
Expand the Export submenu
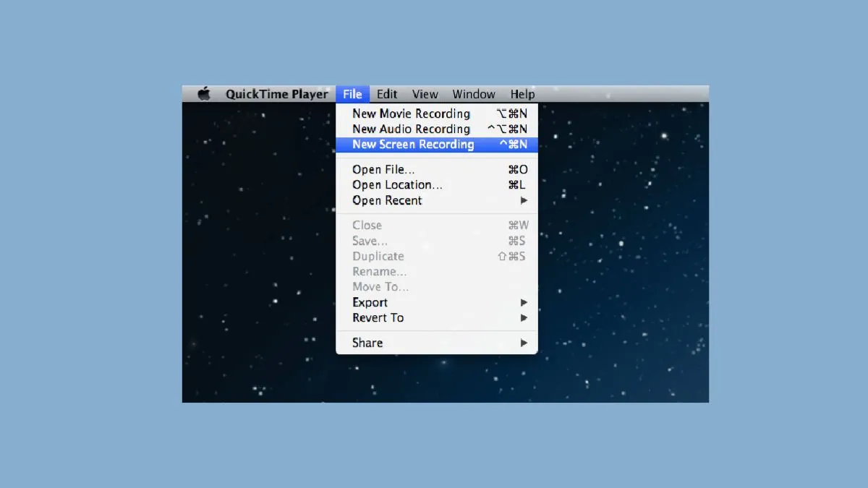click(370, 302)
